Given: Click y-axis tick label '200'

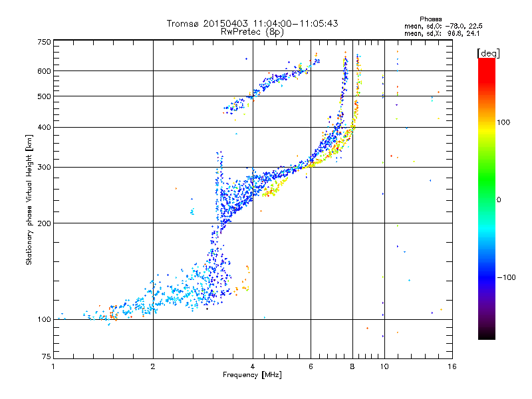Looking at the screenshot, I should (44, 223).
